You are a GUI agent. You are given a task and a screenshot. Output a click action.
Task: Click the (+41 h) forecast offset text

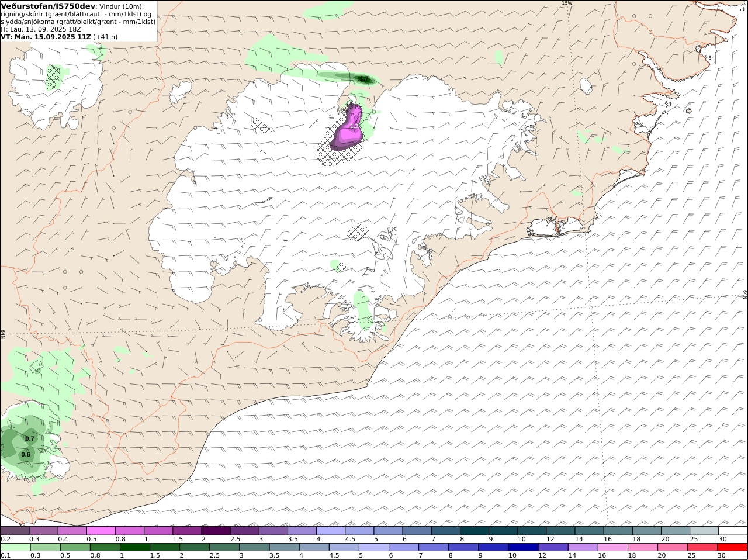click(x=106, y=37)
